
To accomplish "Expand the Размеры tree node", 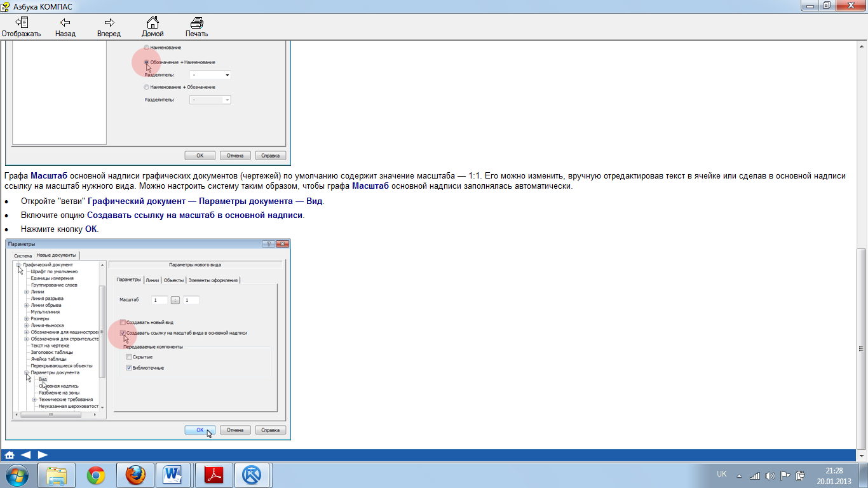I will point(26,318).
